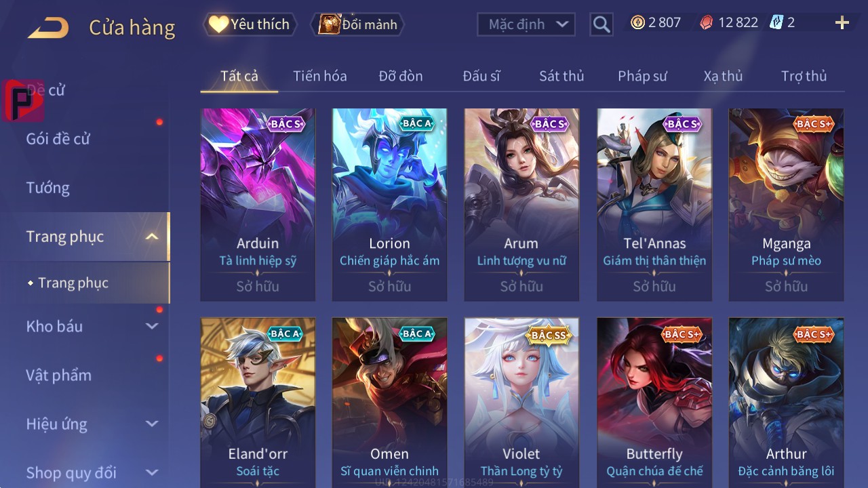Click the gold coin balance icon
This screenshot has height=488, width=868.
[637, 22]
